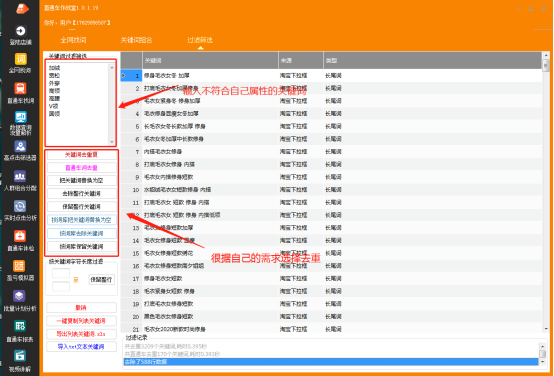Click the 保留整行 length filter button
Image resolution: width=554 pixels, height=376 pixels.
[101, 280]
